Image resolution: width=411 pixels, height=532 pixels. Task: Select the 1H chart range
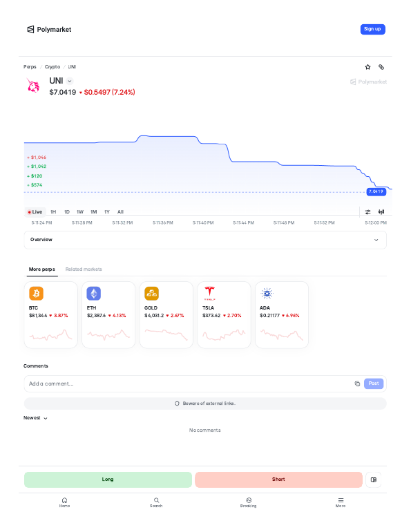point(53,211)
